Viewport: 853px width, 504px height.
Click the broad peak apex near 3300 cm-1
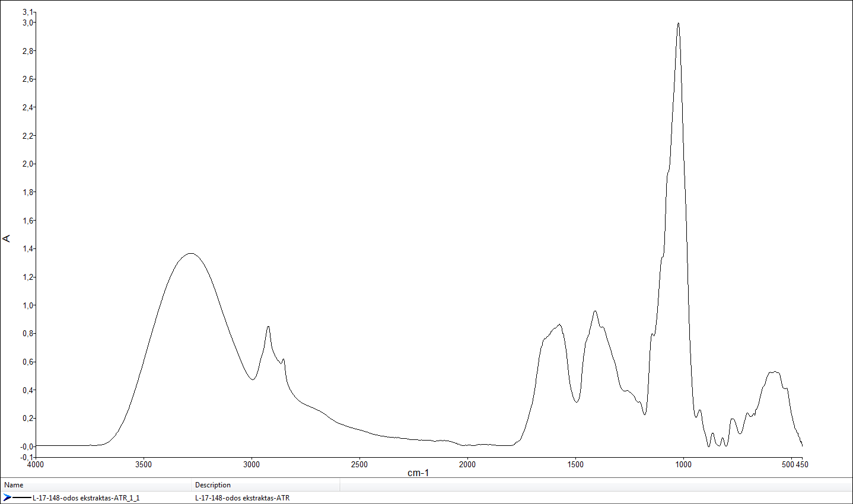click(190, 254)
